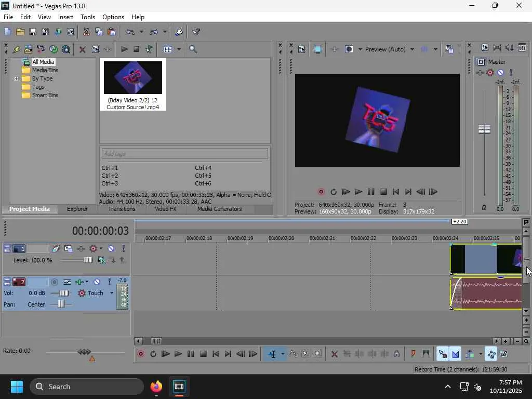Save the project via the floppy icon
The width and height of the screenshot is (532, 399).
click(x=33, y=32)
